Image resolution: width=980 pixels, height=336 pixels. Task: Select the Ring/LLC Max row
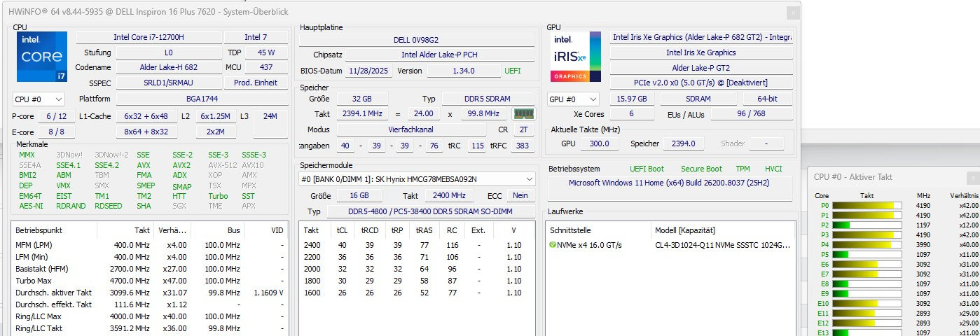[x=149, y=316]
